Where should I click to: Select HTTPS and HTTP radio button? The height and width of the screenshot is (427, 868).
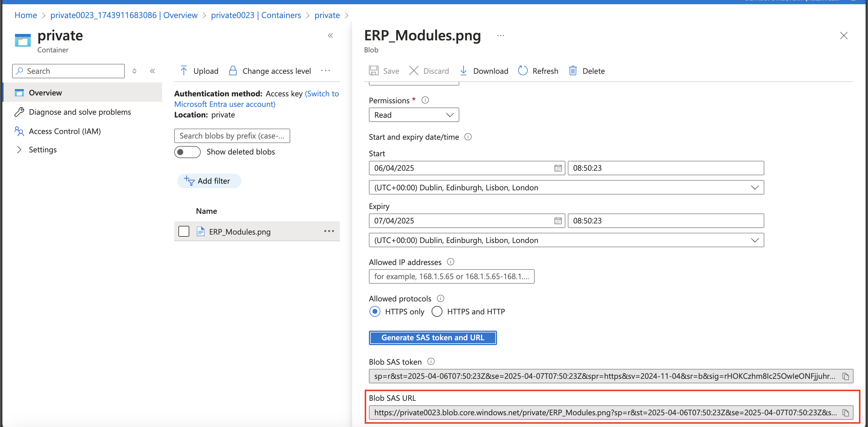tap(437, 311)
